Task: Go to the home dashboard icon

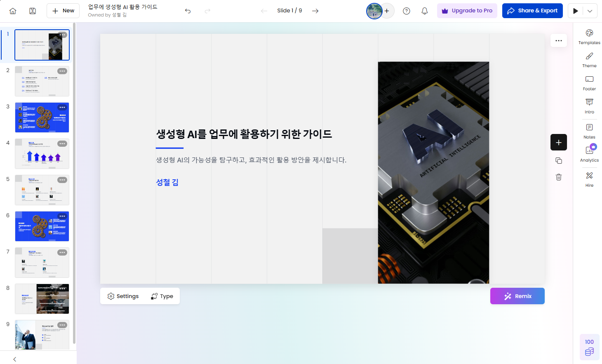Action: click(x=13, y=11)
